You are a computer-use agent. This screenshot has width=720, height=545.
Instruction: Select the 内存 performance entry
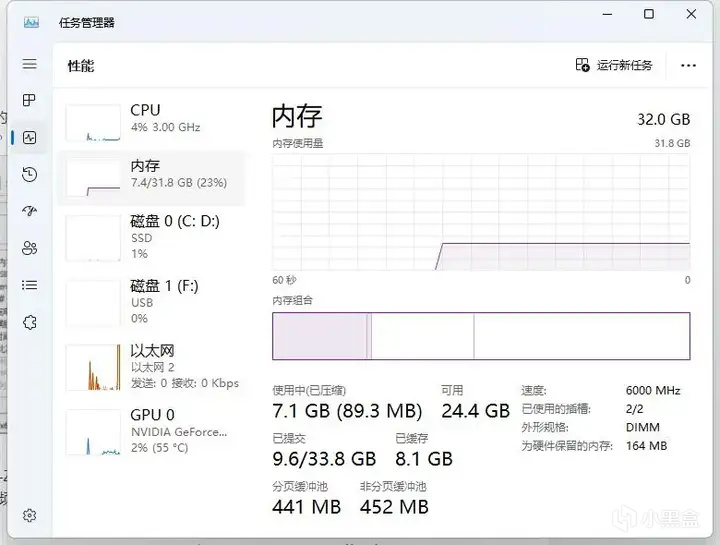[x=152, y=174]
